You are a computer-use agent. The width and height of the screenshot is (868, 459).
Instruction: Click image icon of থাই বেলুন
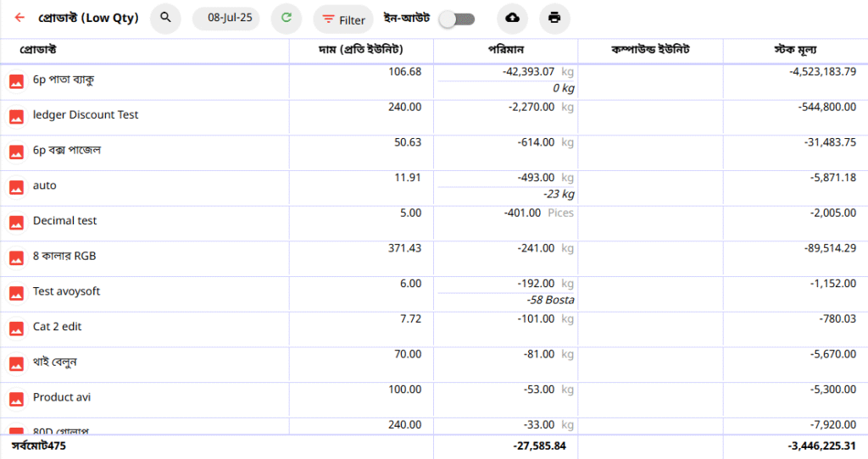(x=17, y=364)
